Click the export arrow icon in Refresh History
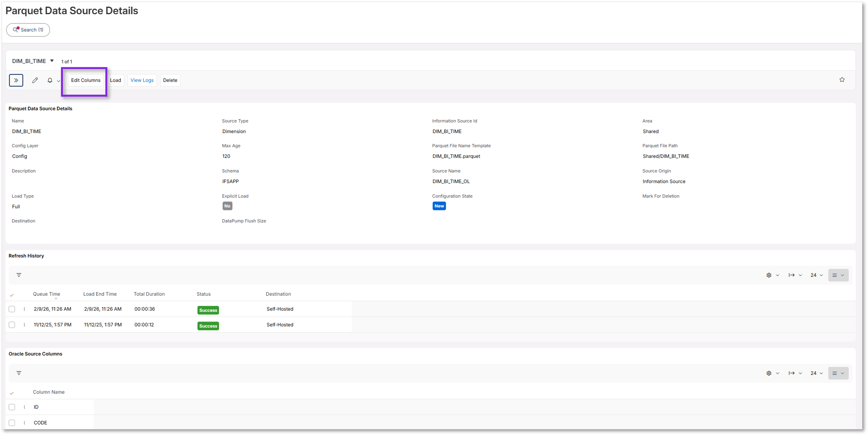 point(792,275)
